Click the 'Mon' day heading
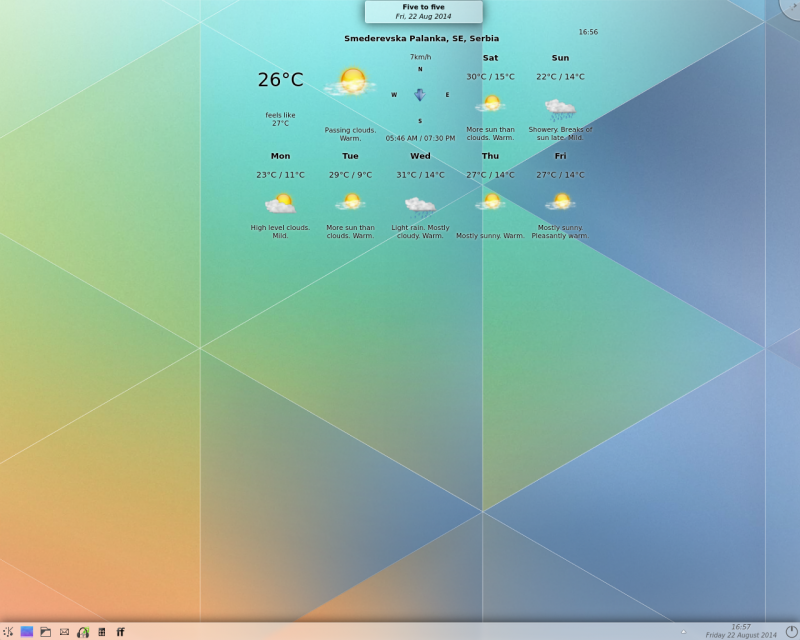 280,156
